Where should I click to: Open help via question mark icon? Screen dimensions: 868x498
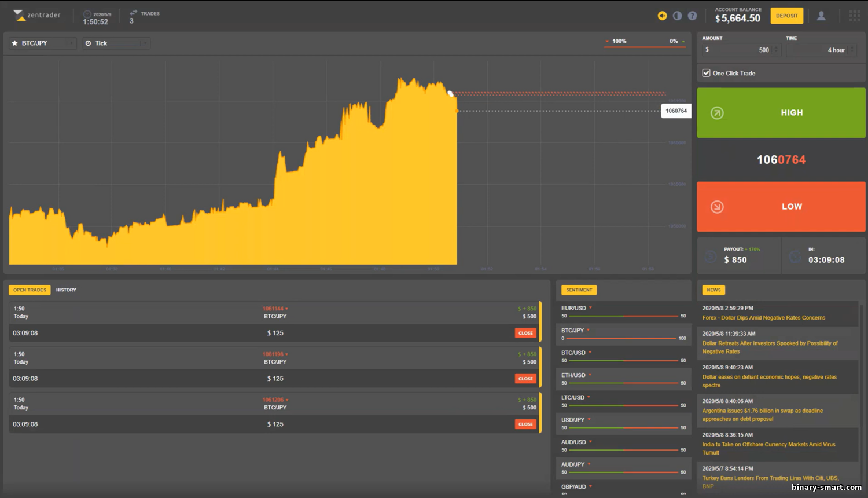tap(692, 16)
